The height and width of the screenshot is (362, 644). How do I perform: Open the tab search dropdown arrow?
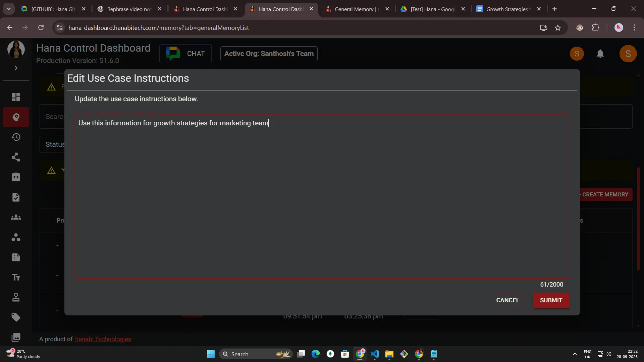click(x=9, y=9)
